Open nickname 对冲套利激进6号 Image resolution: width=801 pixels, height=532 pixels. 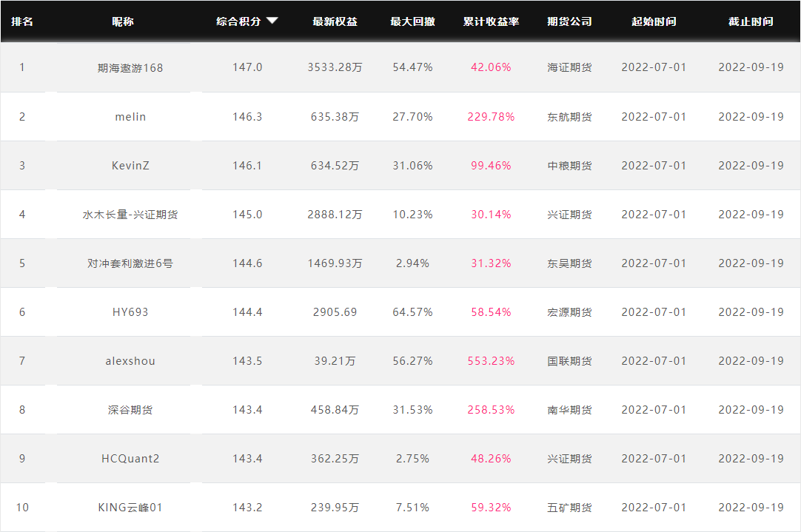130,263
